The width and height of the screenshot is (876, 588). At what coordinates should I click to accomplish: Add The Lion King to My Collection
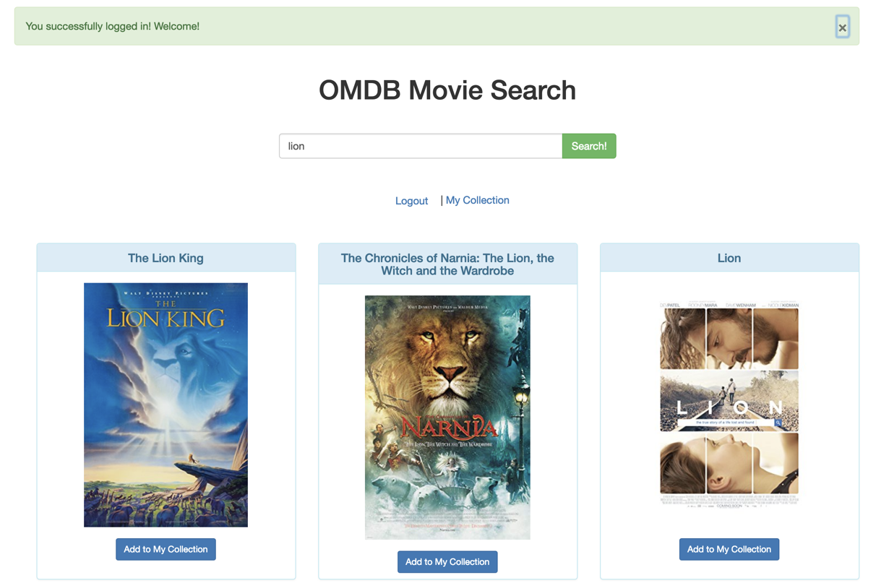166,549
